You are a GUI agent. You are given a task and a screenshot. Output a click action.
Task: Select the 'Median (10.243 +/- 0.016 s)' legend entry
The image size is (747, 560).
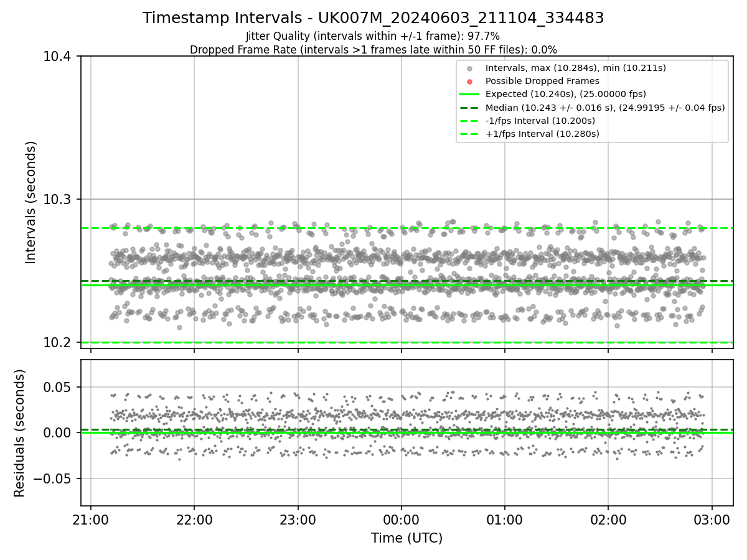[605, 108]
